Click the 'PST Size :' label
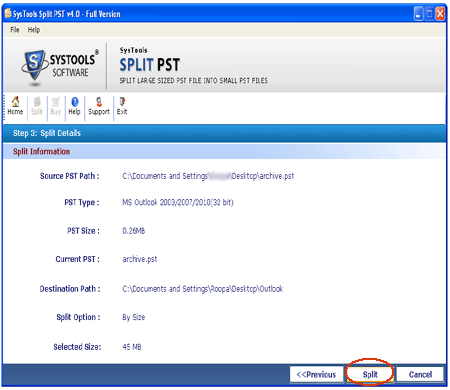The height and width of the screenshot is (390, 450). click(83, 231)
